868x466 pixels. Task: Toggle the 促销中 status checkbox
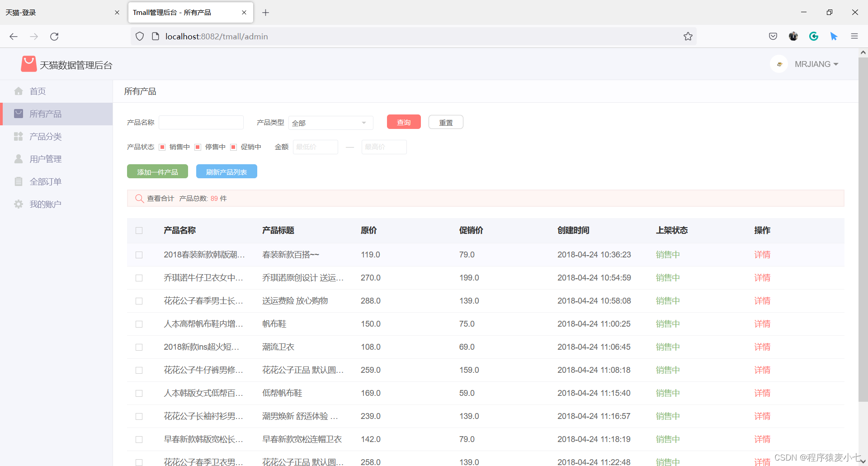[234, 147]
